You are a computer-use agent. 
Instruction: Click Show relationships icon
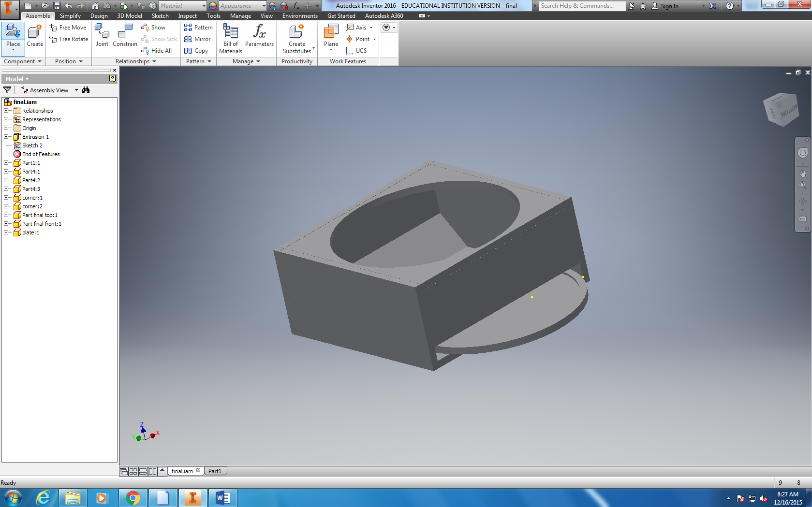[153, 28]
